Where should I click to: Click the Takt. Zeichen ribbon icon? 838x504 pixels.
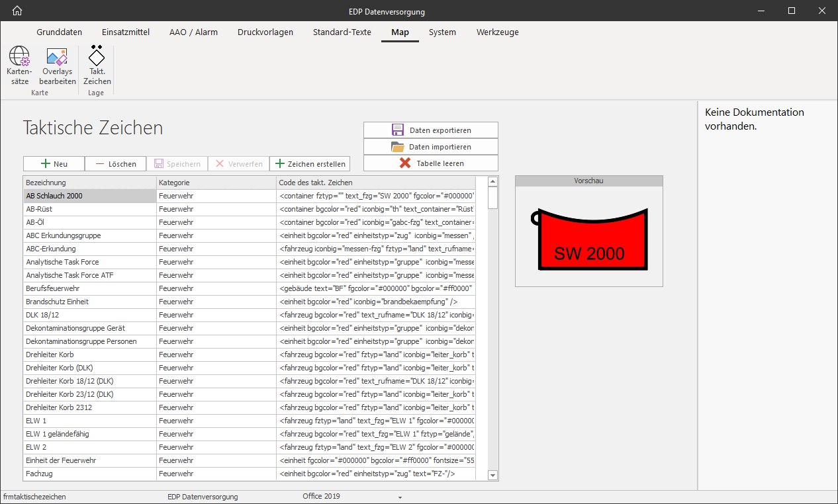(x=97, y=66)
